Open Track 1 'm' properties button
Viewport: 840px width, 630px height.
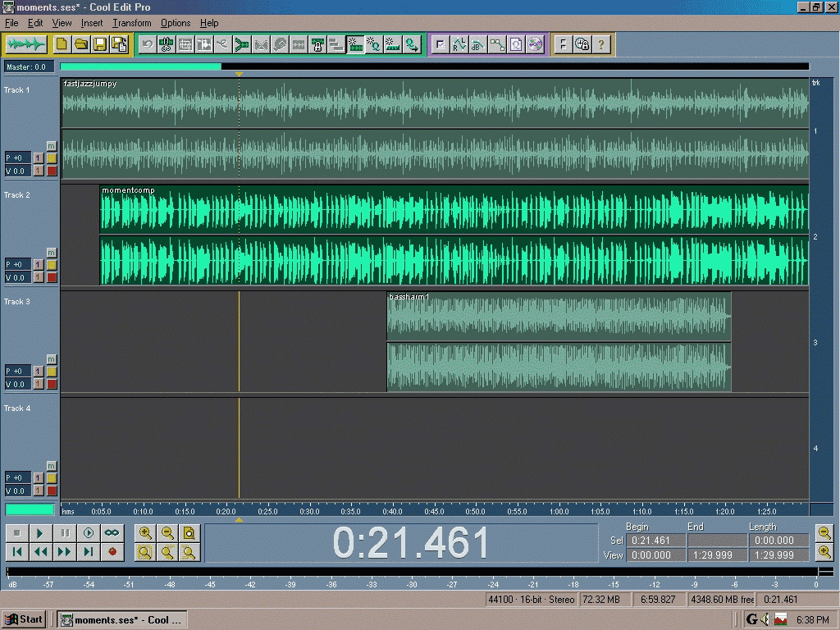[x=52, y=146]
